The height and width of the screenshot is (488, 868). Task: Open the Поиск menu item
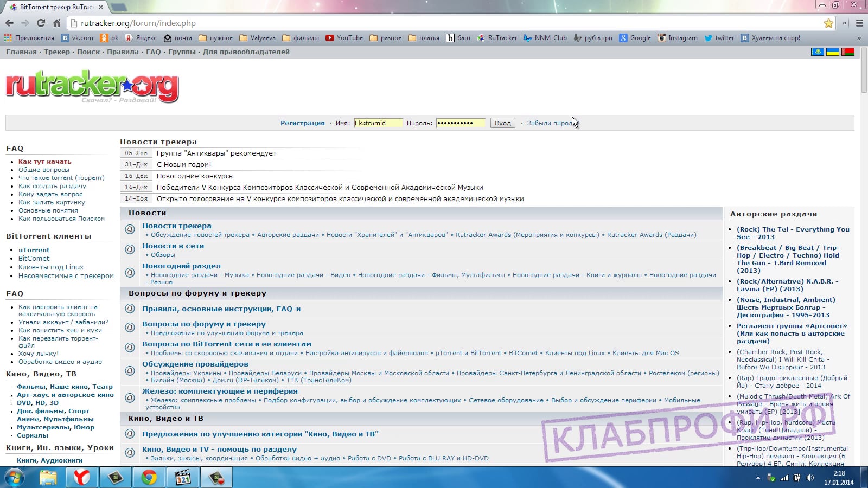(x=88, y=52)
